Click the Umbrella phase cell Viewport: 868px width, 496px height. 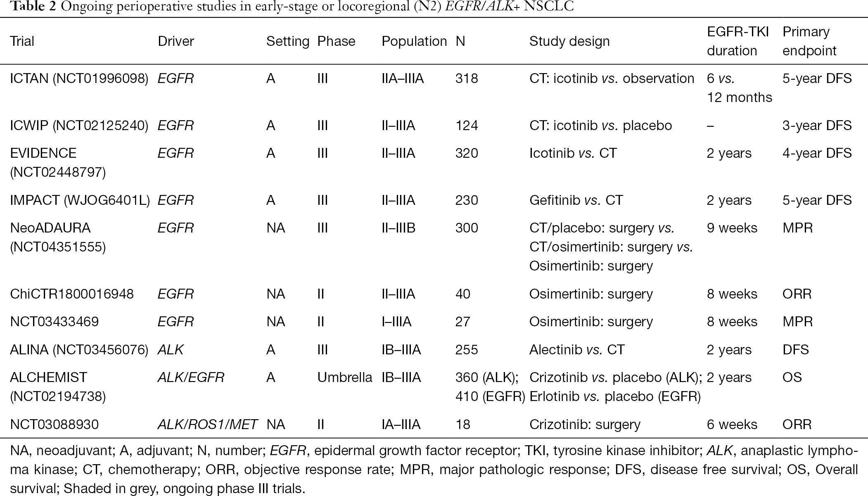pos(345,377)
